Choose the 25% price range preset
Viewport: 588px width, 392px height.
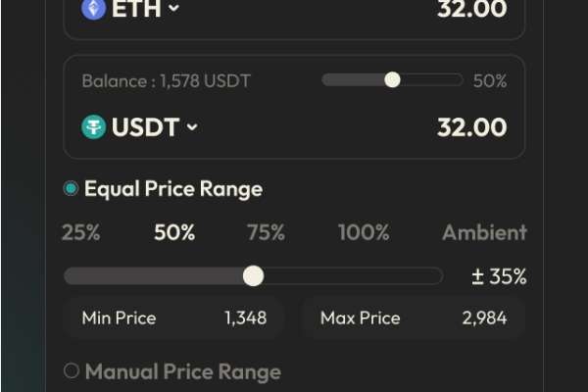(x=81, y=232)
